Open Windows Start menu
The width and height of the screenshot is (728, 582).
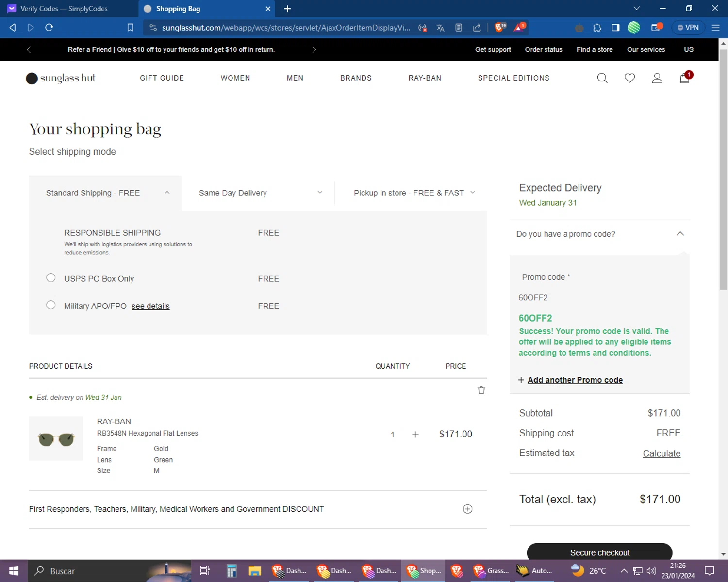pos(14,571)
